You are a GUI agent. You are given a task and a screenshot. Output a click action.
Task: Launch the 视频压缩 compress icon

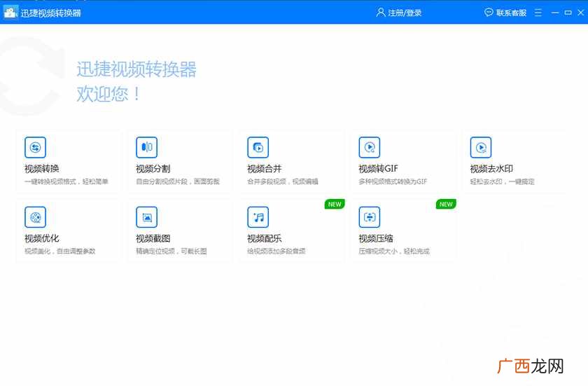[370, 217]
